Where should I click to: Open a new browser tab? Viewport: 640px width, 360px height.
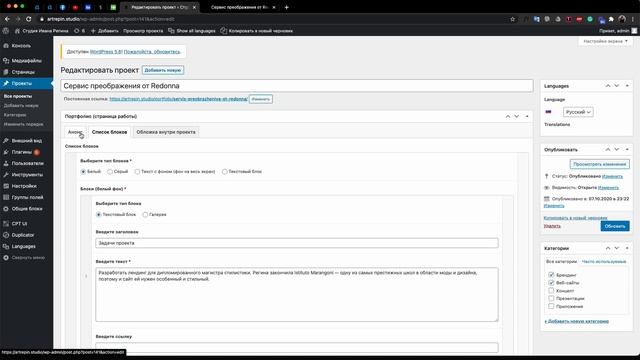pos(287,7)
